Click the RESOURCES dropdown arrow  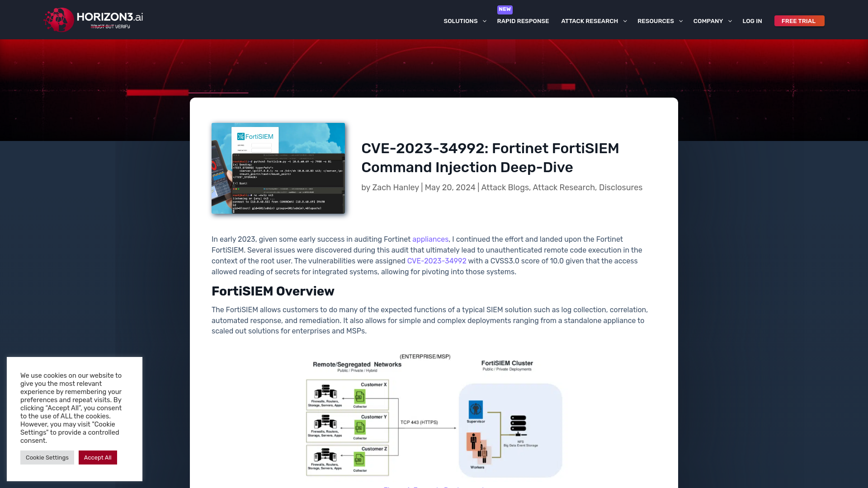(681, 21)
